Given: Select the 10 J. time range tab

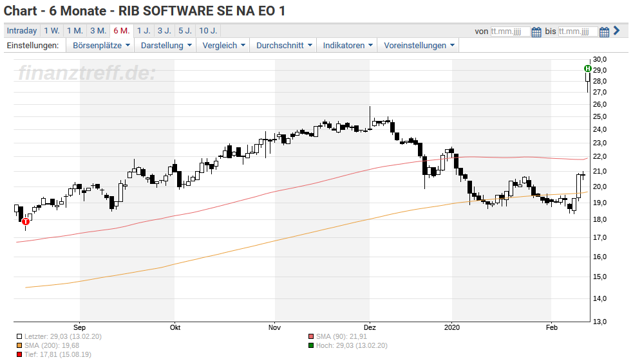Looking at the screenshot, I should coord(208,31).
